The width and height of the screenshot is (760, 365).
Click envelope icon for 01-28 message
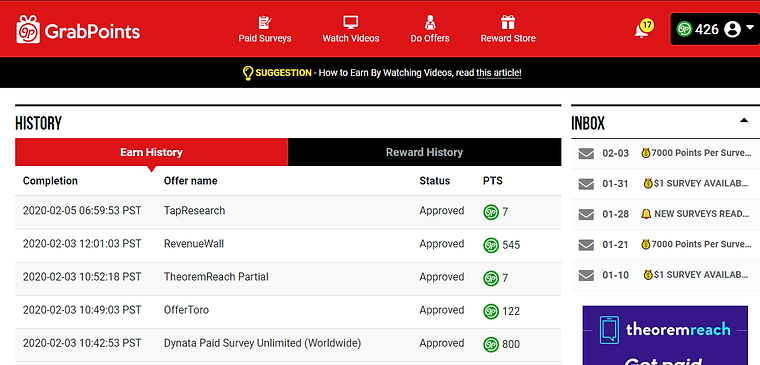pyautogui.click(x=586, y=214)
